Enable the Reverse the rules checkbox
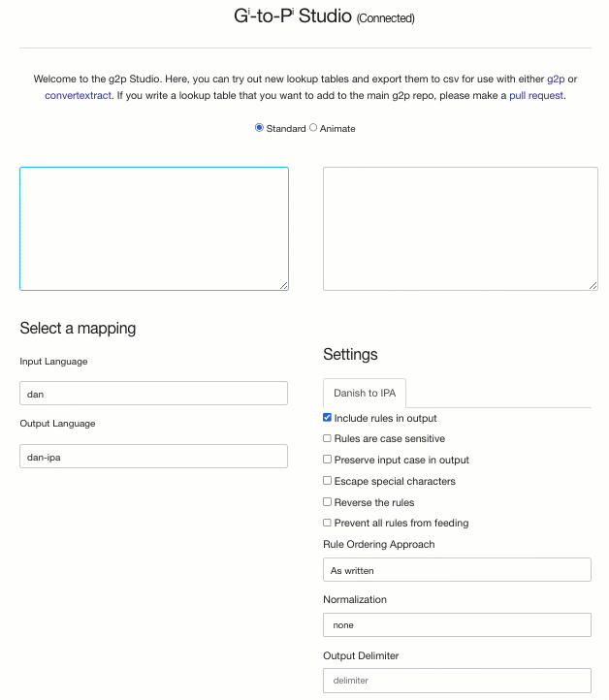Image resolution: width=609 pixels, height=700 pixels. (x=328, y=502)
